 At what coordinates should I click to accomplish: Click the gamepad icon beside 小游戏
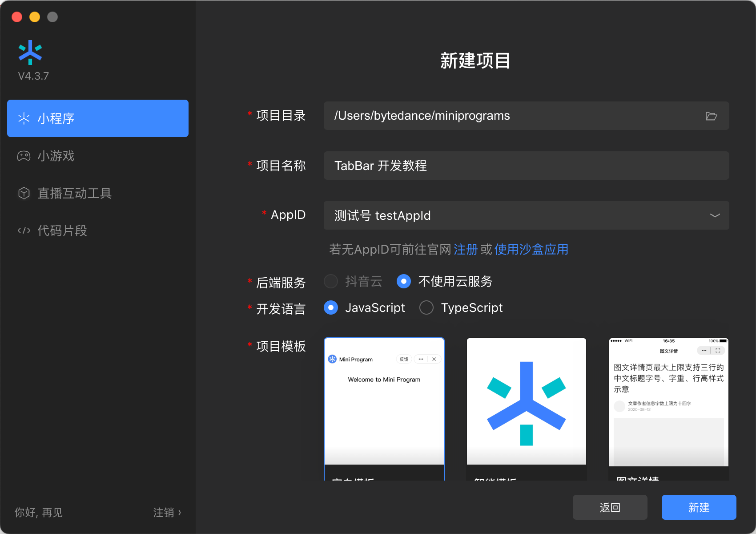(x=24, y=156)
